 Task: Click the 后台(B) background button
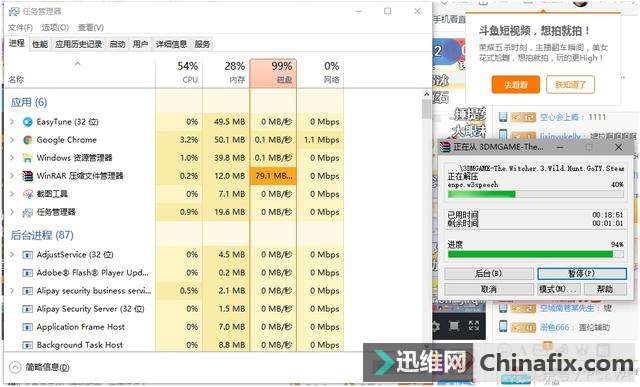489,274
